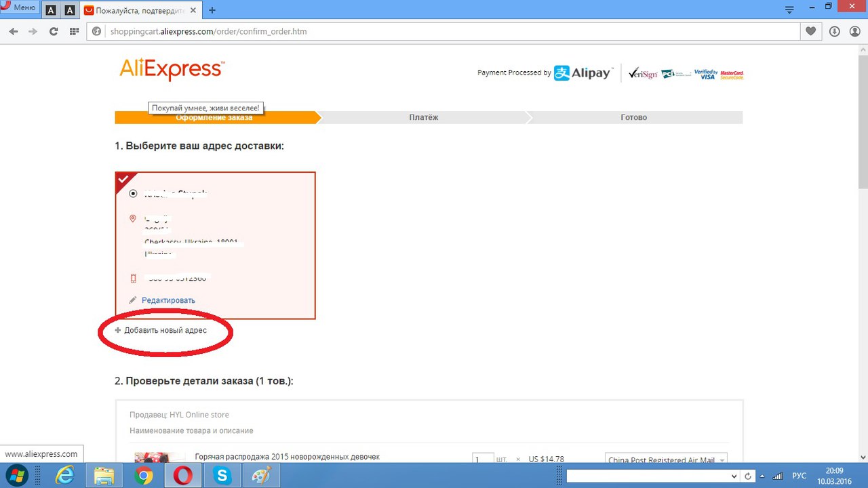868x488 pixels.
Task: Click the PCI compliance badge
Action: pos(675,73)
